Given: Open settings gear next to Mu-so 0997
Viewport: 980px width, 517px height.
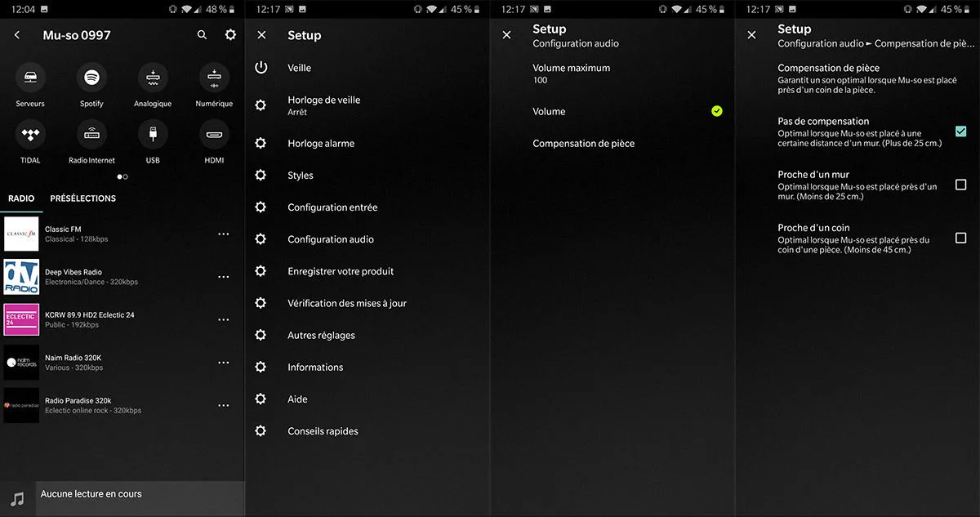Looking at the screenshot, I should (230, 35).
